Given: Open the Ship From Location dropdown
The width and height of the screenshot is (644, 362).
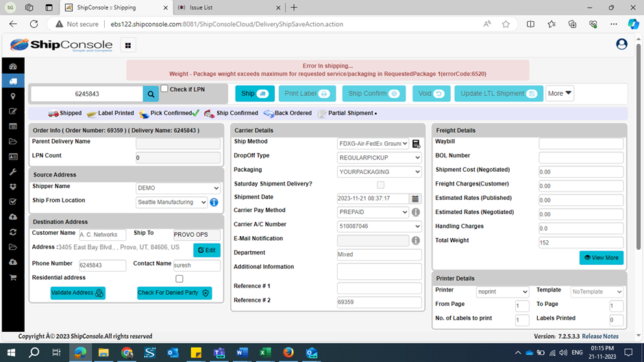Looking at the screenshot, I should pyautogui.click(x=172, y=203).
